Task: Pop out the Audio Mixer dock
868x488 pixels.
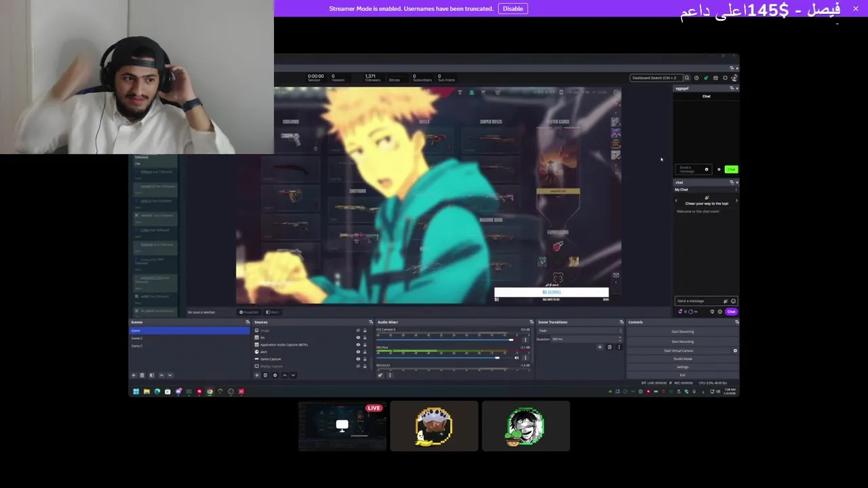Action: click(x=531, y=322)
